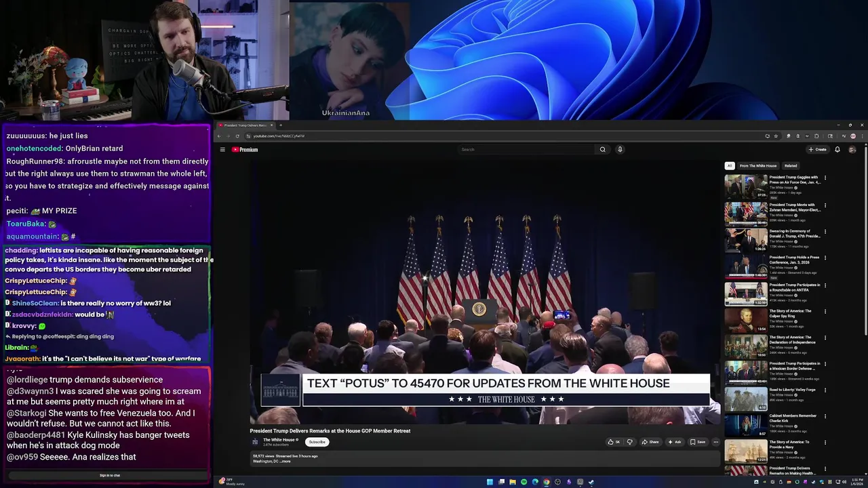This screenshot has height=488, width=868.
Task: Open more actions ellipsis beside Save
Action: click(715, 442)
